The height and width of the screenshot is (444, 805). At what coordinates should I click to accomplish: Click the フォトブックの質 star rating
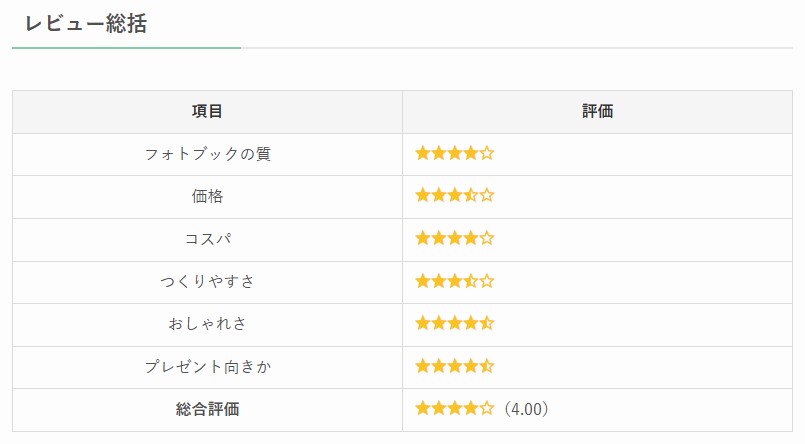click(x=454, y=153)
